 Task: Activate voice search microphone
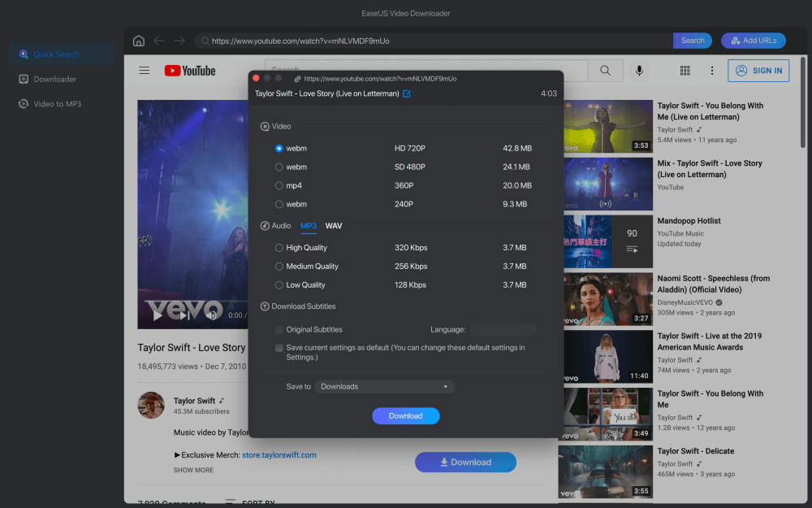[640, 71]
